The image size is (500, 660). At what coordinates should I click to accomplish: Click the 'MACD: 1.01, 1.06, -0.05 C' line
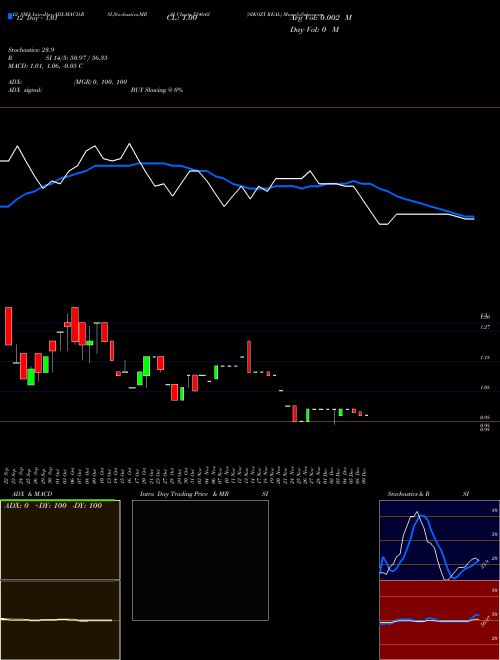coord(45,66)
